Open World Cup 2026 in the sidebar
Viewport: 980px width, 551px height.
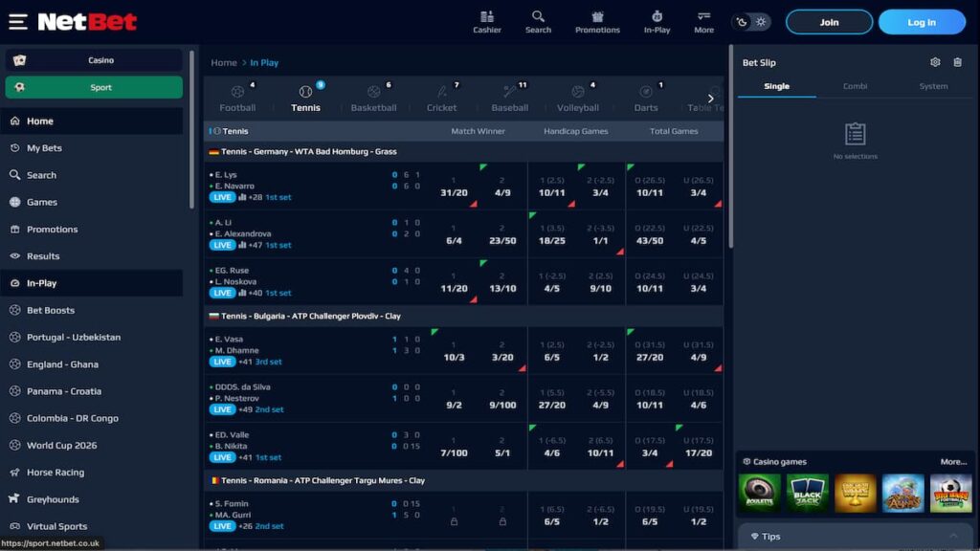coord(92,446)
